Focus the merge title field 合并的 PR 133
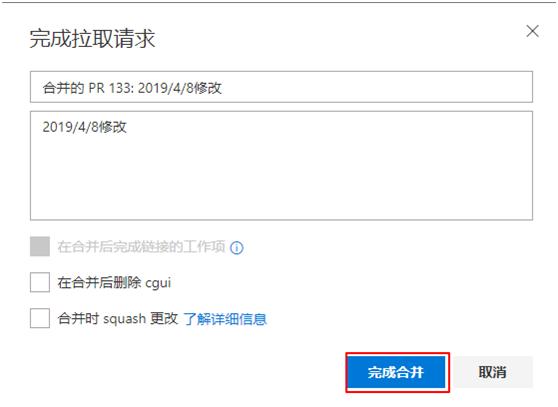Image resolution: width=558 pixels, height=407 pixels. pyautogui.click(x=281, y=87)
